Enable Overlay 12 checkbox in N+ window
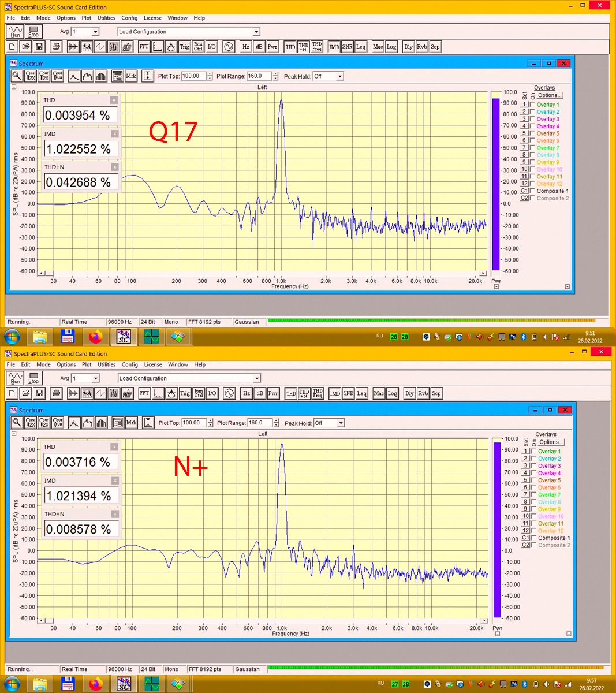 tap(534, 531)
